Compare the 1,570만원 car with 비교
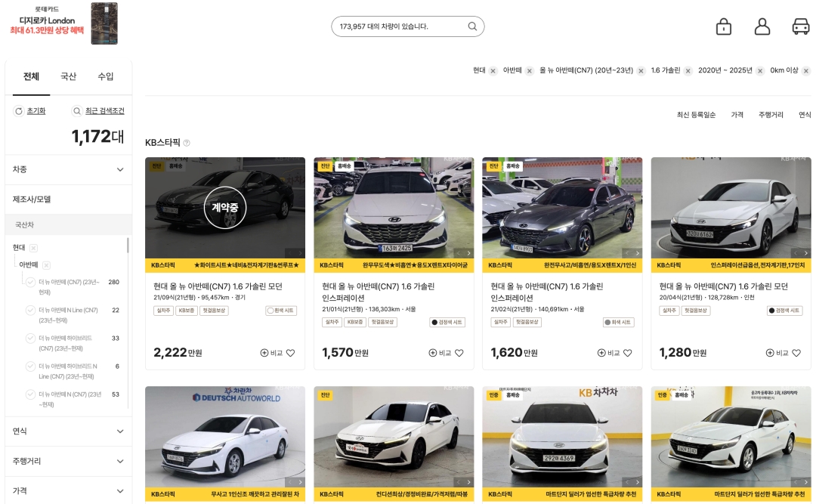This screenshot has height=504, width=816. point(440,353)
